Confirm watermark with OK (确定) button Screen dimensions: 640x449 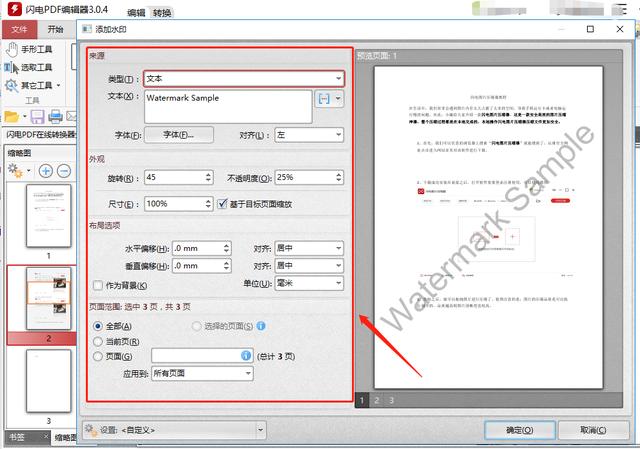pos(520,430)
